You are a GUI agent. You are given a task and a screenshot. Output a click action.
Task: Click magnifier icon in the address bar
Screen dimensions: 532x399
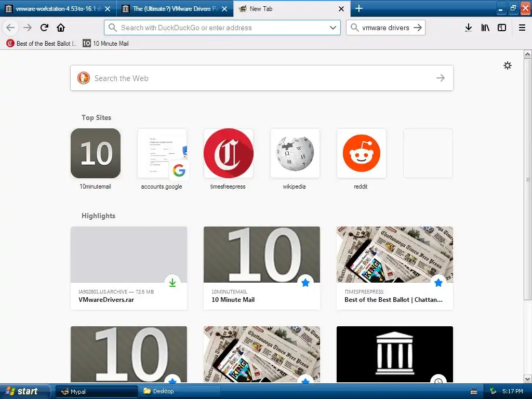pyautogui.click(x=113, y=28)
